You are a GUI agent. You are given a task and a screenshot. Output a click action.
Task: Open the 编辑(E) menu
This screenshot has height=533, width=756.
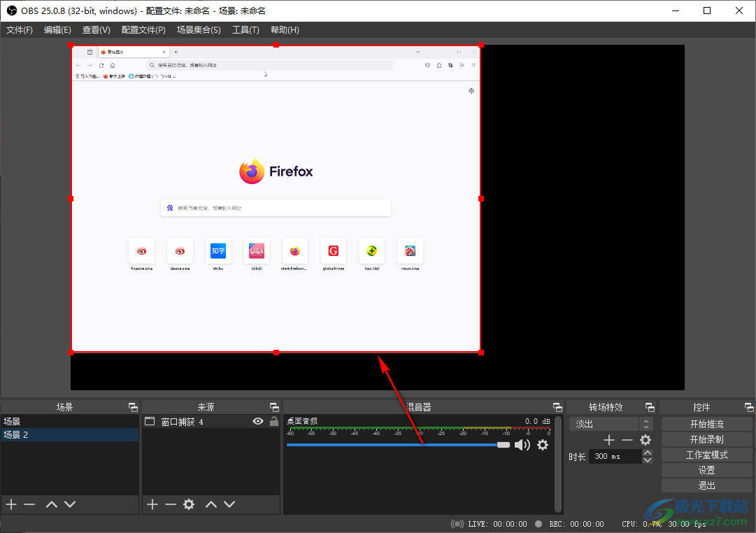pos(57,30)
